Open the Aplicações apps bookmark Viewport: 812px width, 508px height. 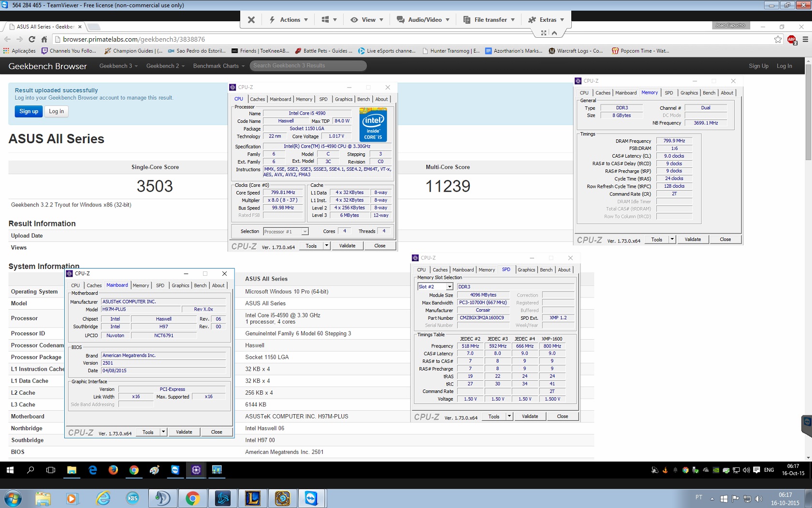(x=19, y=51)
